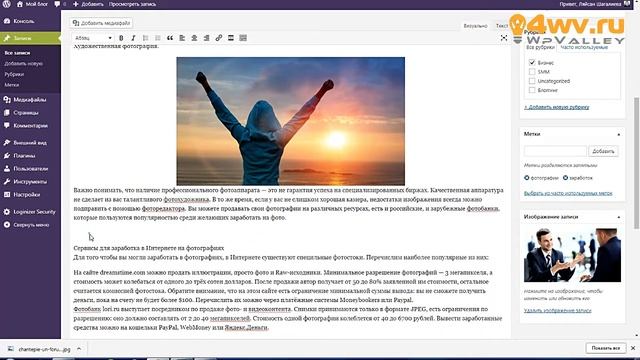The width and height of the screenshot is (640, 360).
Task: Open Все записи submenu item
Action: 17,53
